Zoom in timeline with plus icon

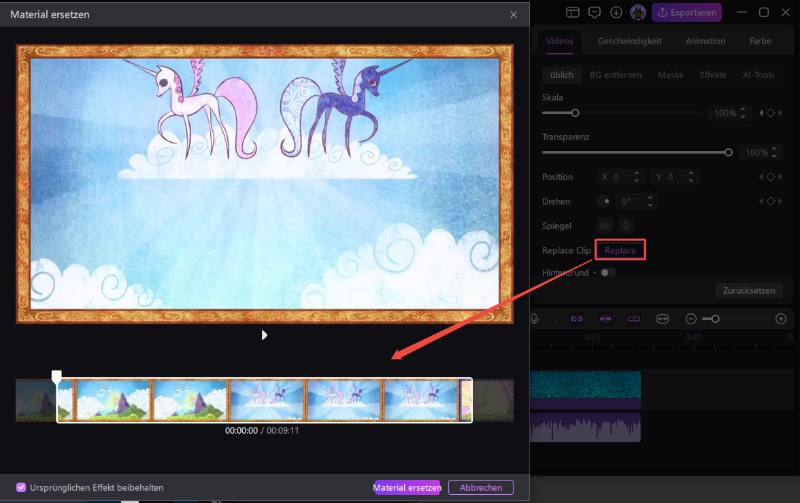[781, 319]
